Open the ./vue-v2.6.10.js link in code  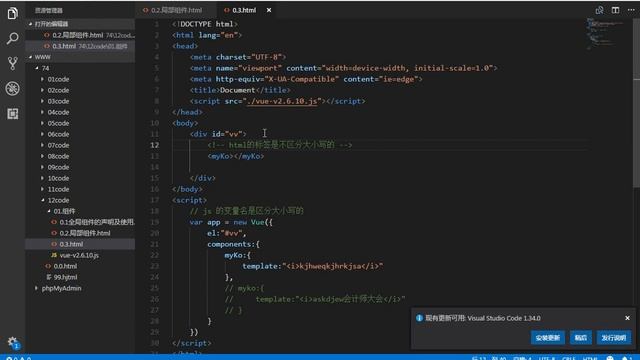(282, 101)
